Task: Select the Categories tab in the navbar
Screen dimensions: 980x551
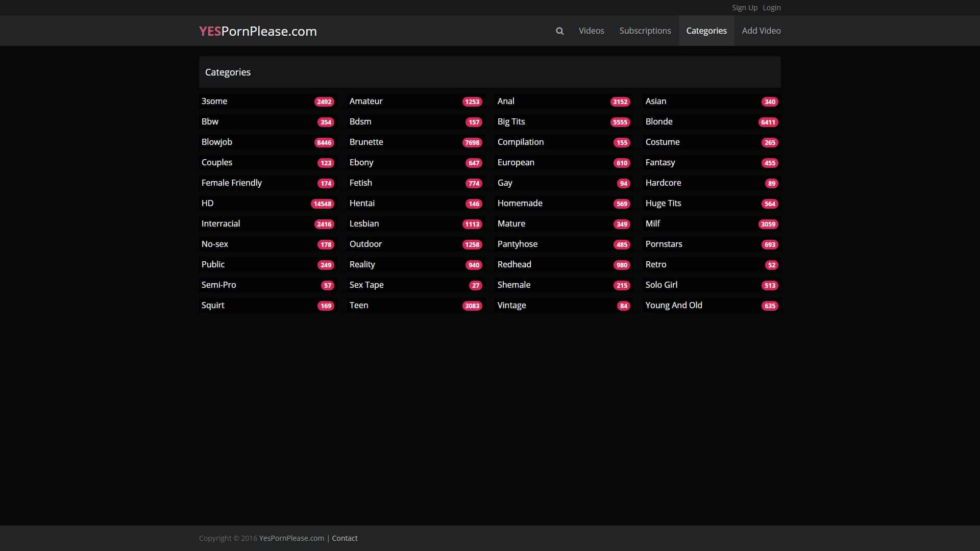Action: coord(706,31)
